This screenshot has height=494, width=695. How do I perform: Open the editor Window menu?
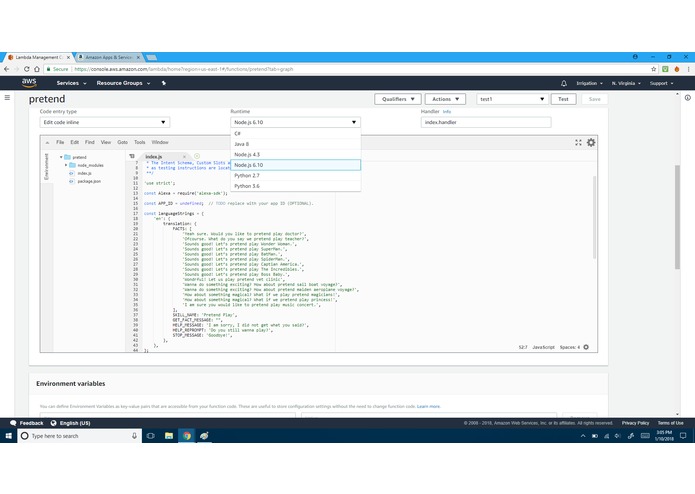160,142
